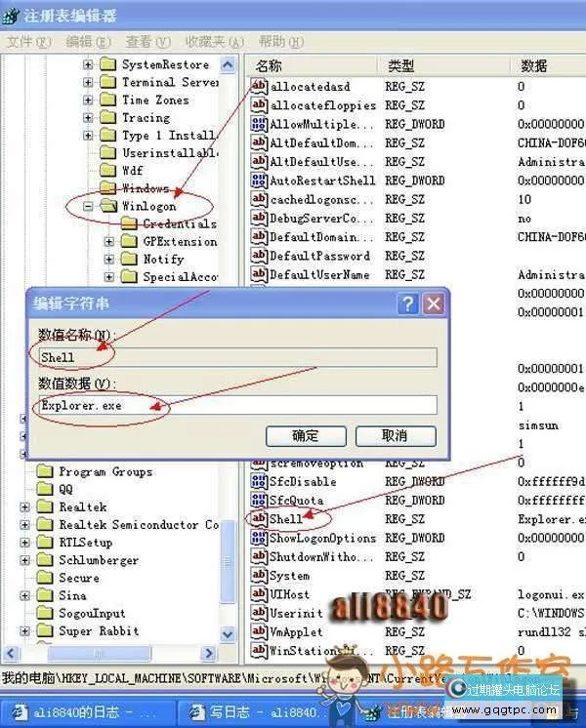
Task: Expand the Realtek tree node
Action: coord(24,507)
